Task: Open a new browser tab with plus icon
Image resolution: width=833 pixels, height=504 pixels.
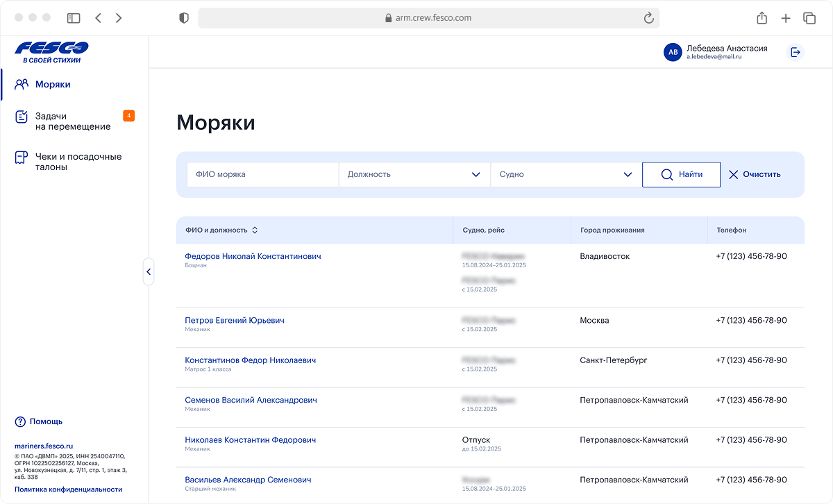Action: pyautogui.click(x=785, y=18)
